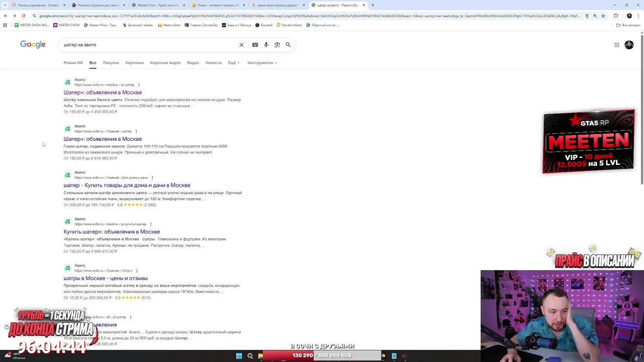
Task: Open 'DonateX' bookmark
Action: click(x=264, y=25)
